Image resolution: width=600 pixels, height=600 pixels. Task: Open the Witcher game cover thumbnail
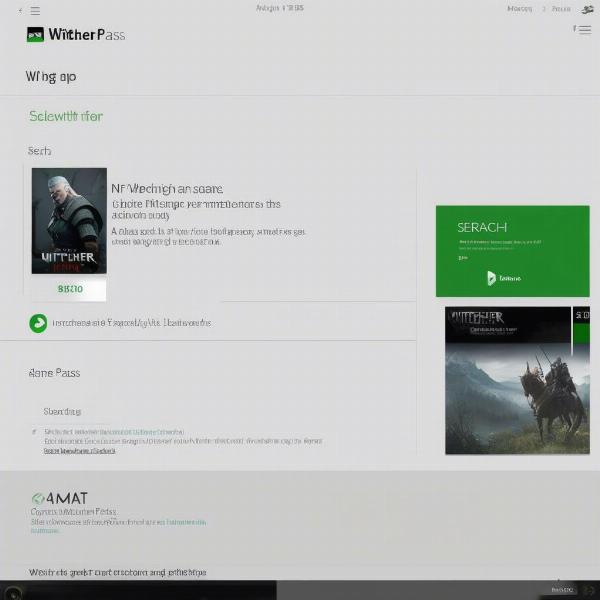tap(69, 221)
